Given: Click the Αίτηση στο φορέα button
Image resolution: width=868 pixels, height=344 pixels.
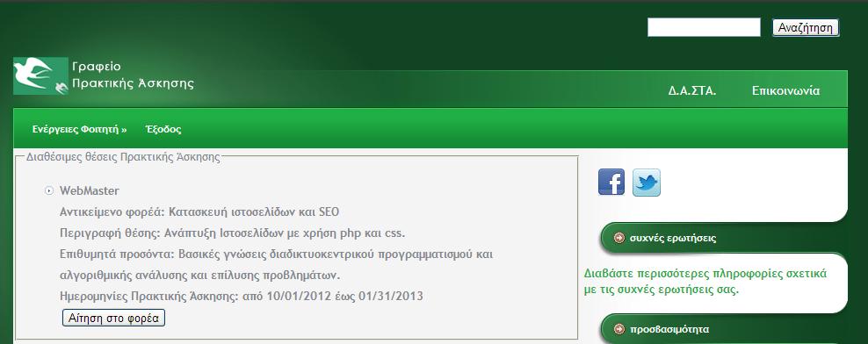Looking at the screenshot, I should point(113,318).
